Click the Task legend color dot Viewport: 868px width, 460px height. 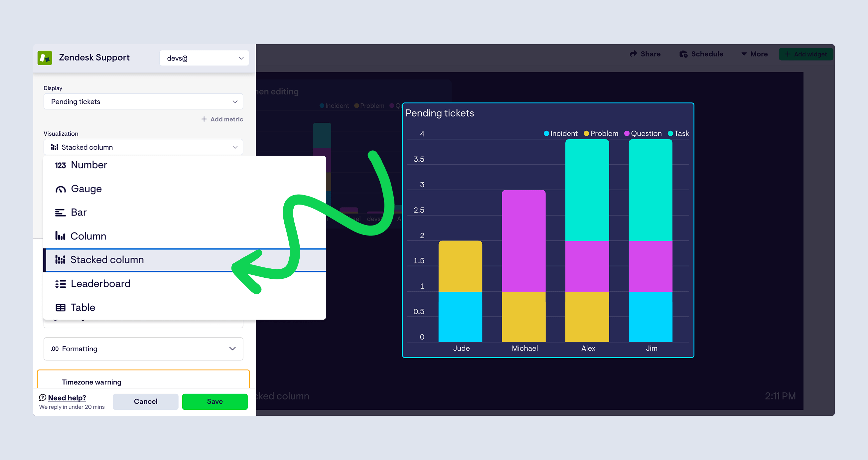(x=670, y=133)
